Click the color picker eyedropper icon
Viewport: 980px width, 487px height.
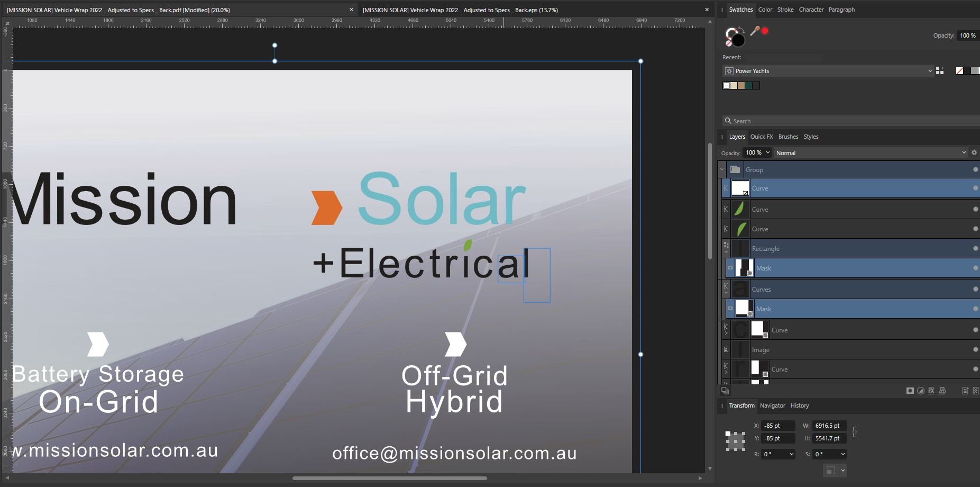[x=755, y=31]
